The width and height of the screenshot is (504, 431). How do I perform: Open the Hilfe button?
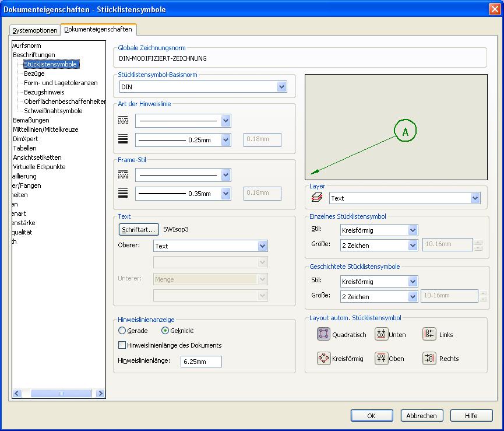(471, 416)
